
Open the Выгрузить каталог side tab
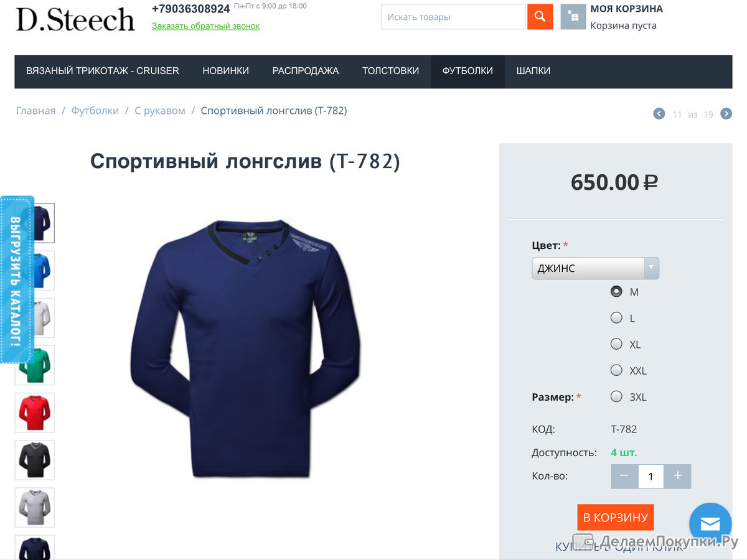16,280
